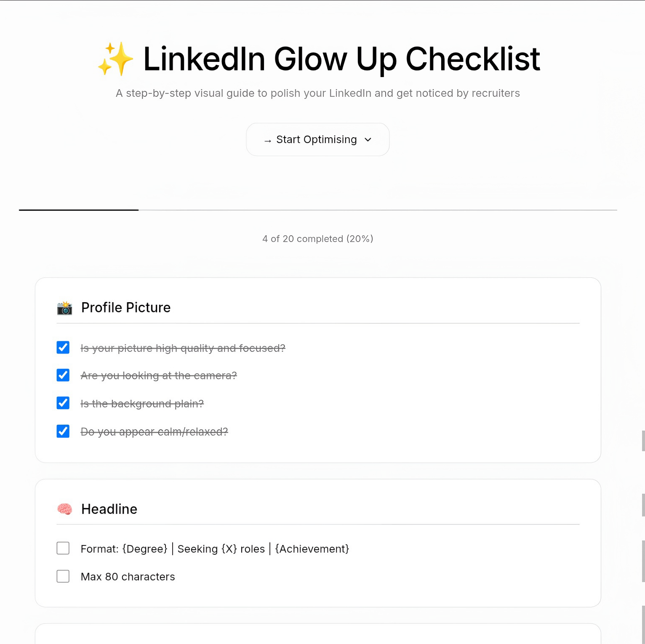Click the Max 80 characters label text
The width and height of the screenshot is (645, 644).
pos(128,577)
